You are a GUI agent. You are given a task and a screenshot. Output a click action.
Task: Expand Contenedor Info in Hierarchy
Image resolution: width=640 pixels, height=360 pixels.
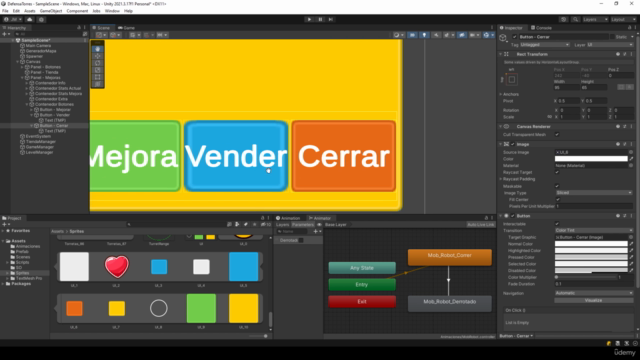point(27,83)
